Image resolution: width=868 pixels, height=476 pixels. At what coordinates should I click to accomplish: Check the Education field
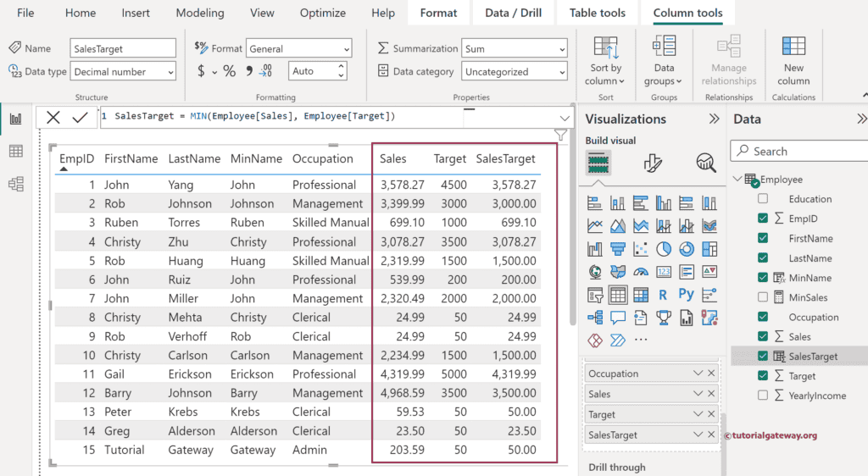[763, 198]
